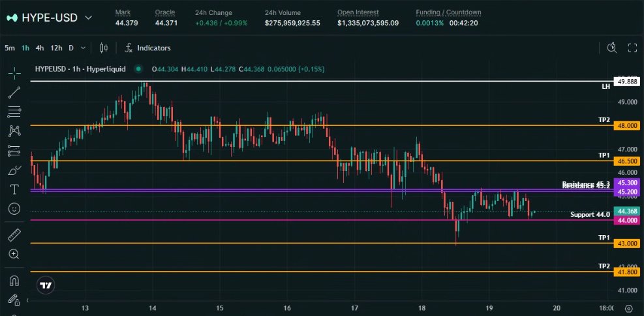Click the funding countdown 00:42:20
This screenshot has height=316, width=644.
[x=463, y=23]
